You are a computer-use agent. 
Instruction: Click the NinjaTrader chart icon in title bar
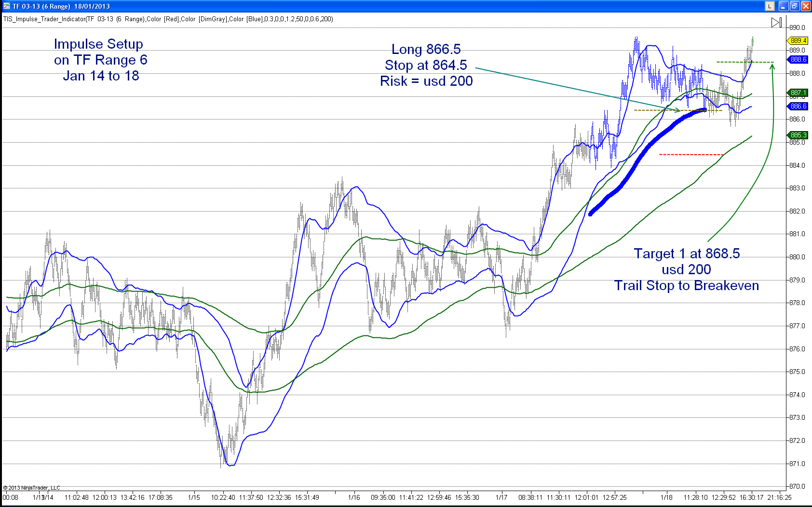click(x=6, y=6)
